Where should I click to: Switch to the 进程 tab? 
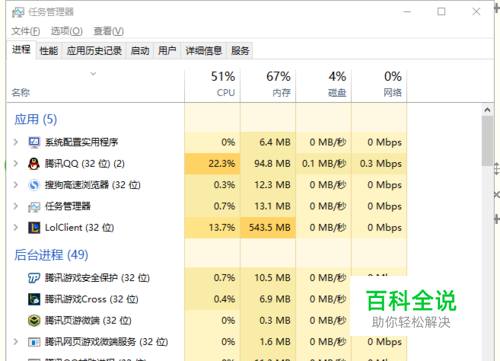pos(21,50)
